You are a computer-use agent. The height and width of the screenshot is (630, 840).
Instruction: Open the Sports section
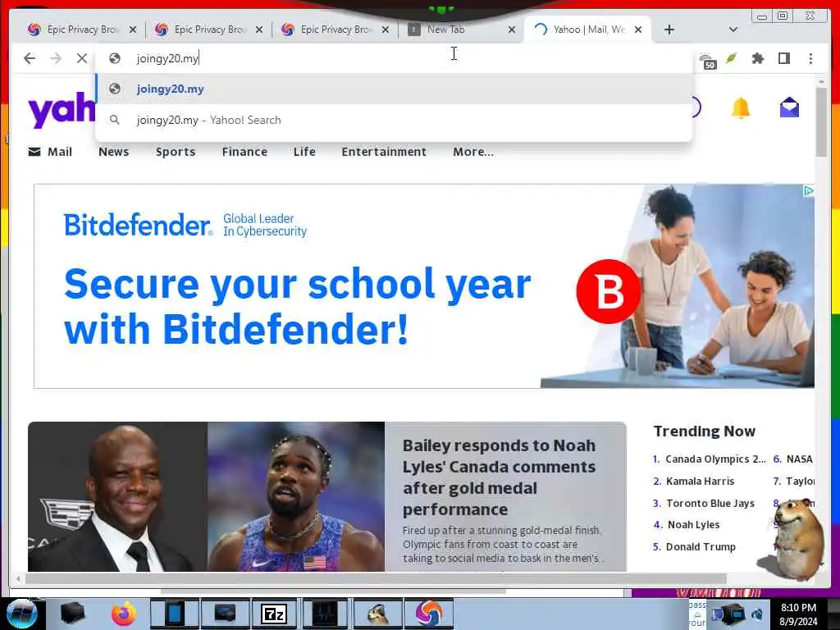[x=176, y=152]
